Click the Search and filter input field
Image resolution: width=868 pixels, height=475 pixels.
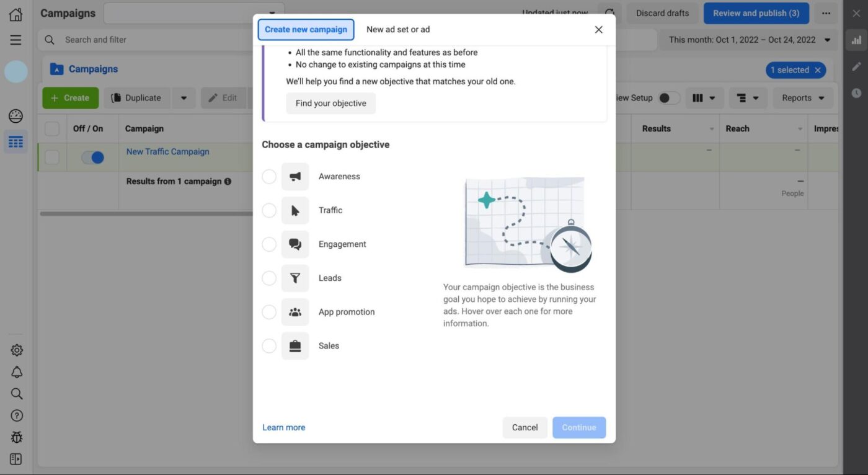[124, 39]
